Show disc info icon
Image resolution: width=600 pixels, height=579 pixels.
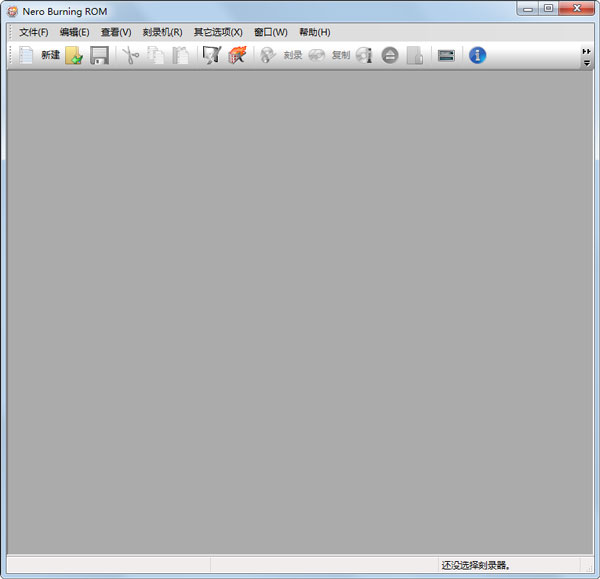click(x=364, y=55)
